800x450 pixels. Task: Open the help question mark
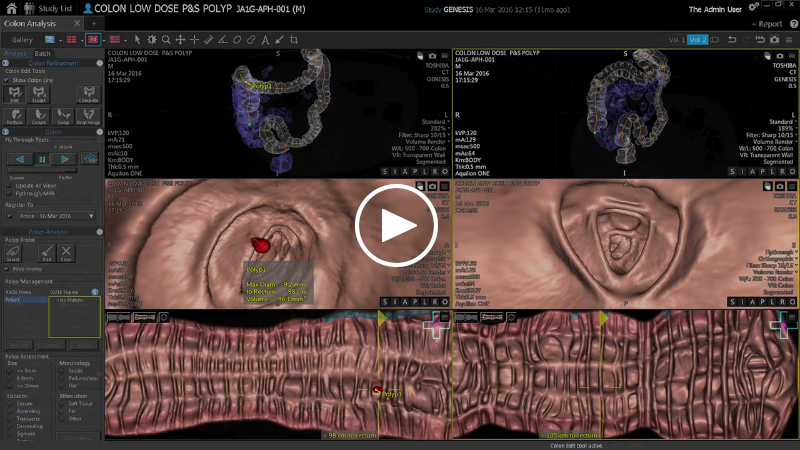click(794, 23)
